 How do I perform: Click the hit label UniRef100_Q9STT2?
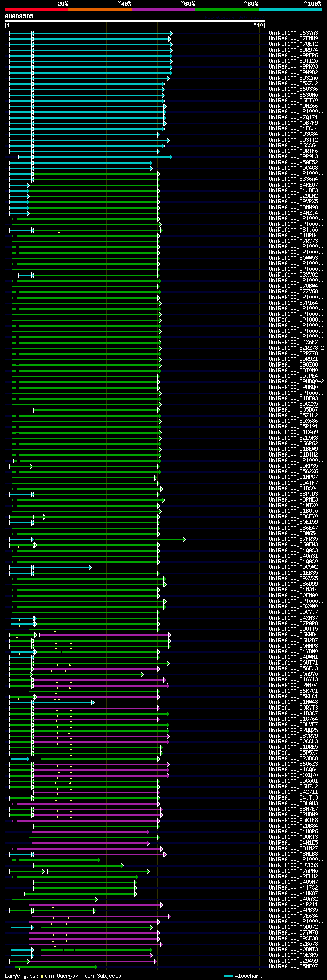click(x=293, y=140)
